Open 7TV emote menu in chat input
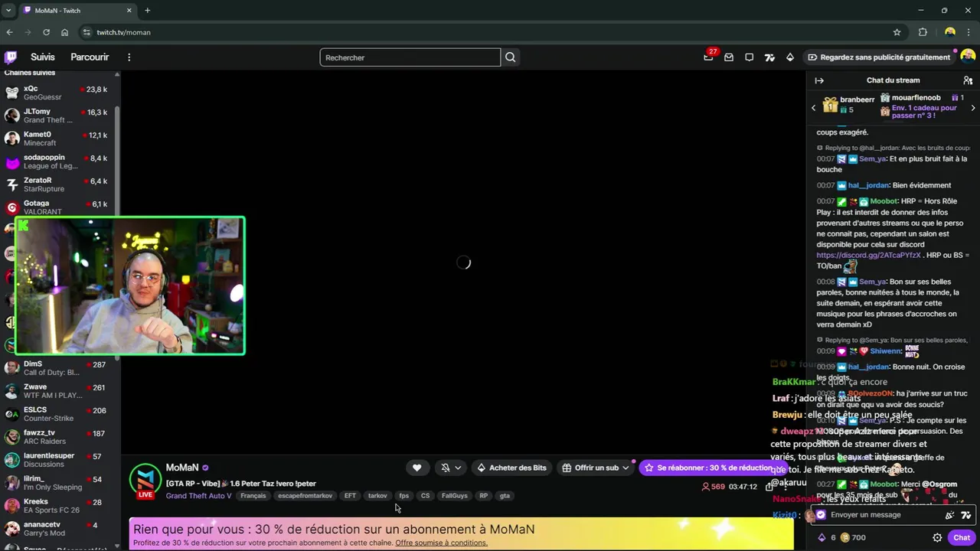Image resolution: width=980 pixels, height=551 pixels. (965, 515)
